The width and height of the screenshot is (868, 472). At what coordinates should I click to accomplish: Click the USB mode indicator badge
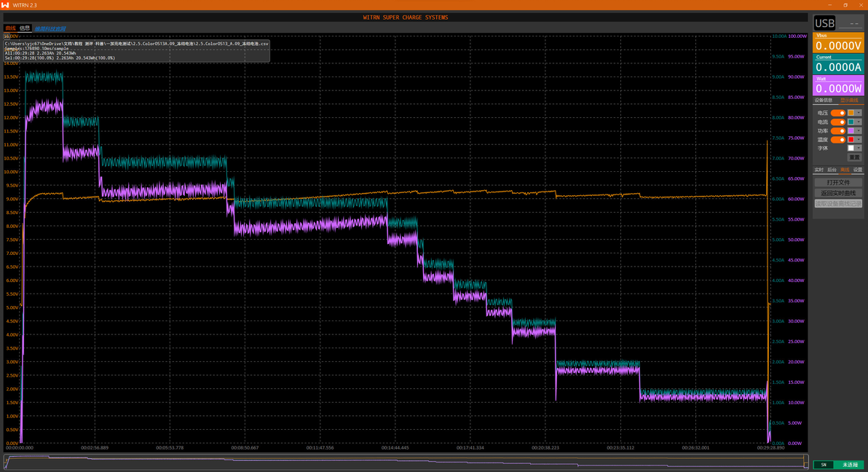(x=824, y=23)
